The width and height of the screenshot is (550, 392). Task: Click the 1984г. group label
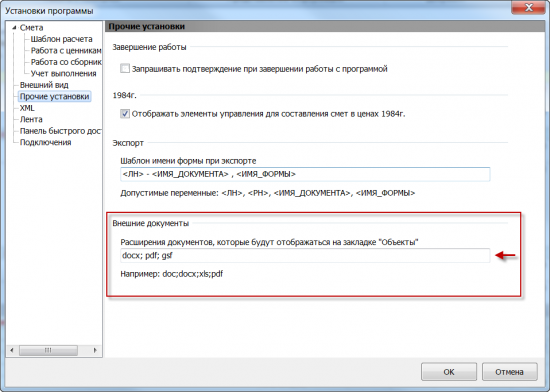coord(124,95)
